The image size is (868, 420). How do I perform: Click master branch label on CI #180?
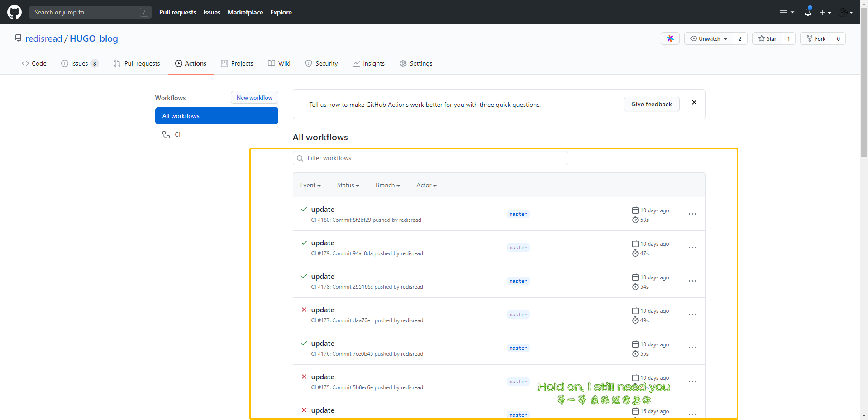click(518, 214)
